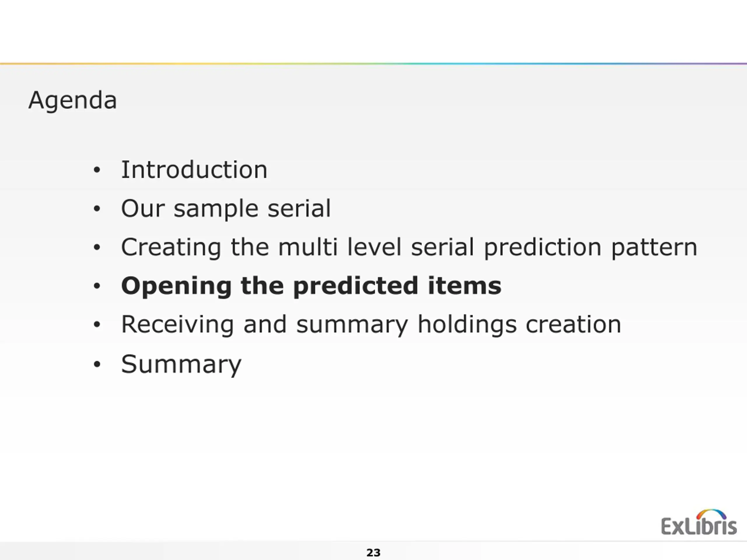Image resolution: width=747 pixels, height=560 pixels.
Task: Click the Summary agenda item
Action: click(181, 365)
